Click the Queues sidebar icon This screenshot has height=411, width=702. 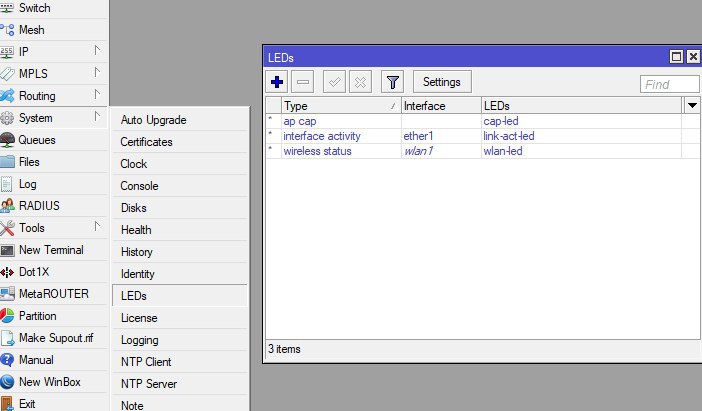click(7, 140)
